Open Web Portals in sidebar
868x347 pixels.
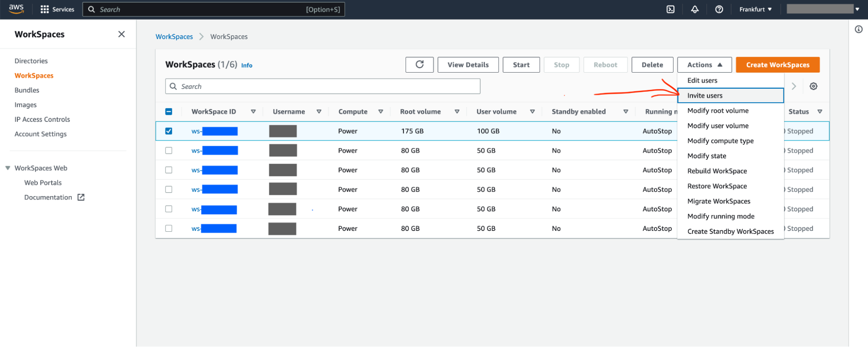43,183
